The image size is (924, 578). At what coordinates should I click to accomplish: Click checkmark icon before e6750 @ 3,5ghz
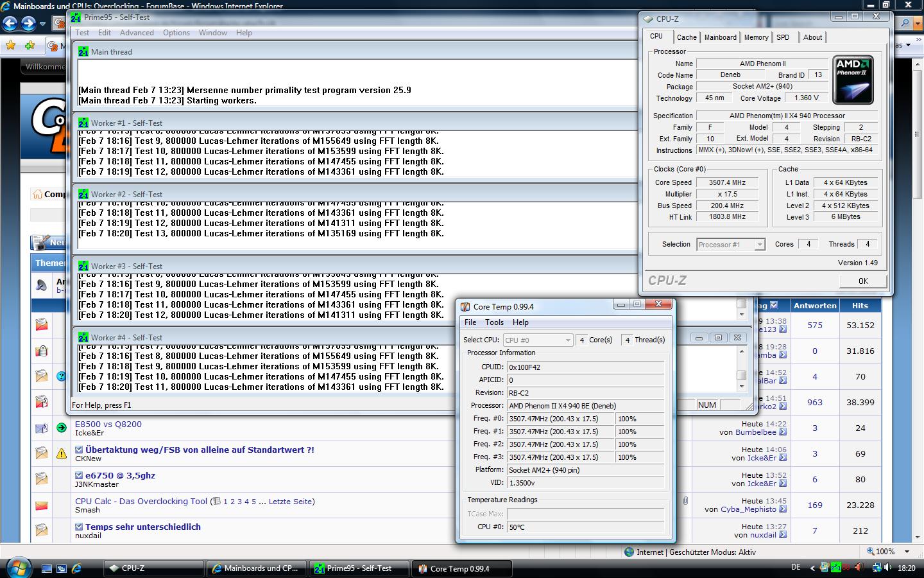[x=79, y=475]
